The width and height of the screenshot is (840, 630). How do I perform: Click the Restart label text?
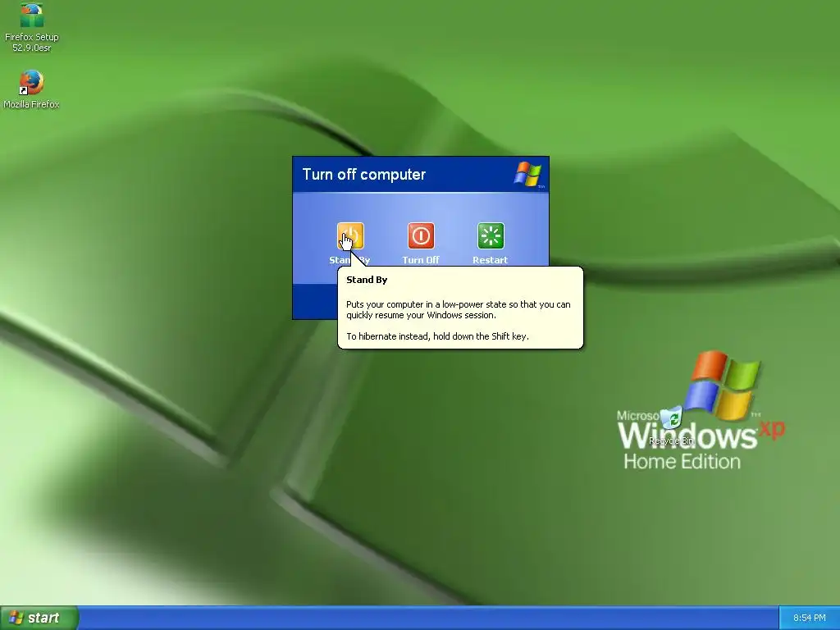pos(491,260)
